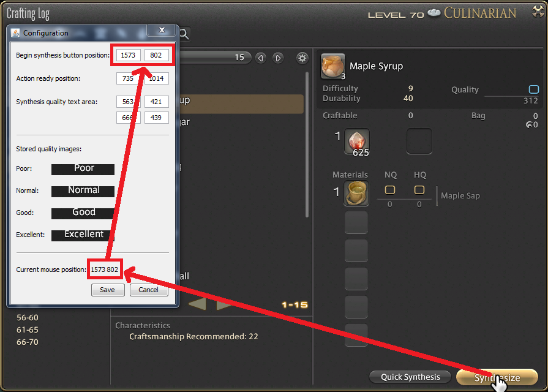Select the 56-60 level range
Image resolution: width=548 pixels, height=392 pixels.
(28, 317)
